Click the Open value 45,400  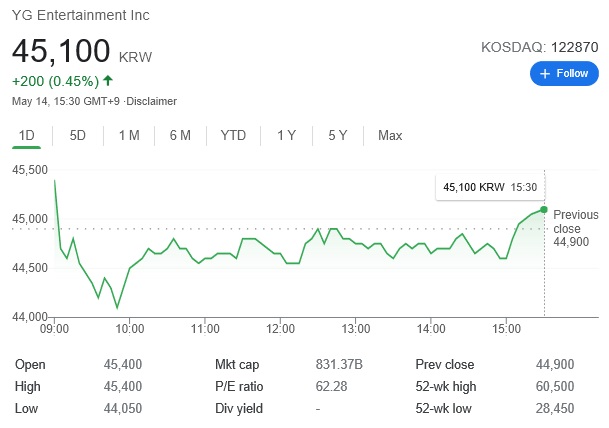click(x=123, y=365)
